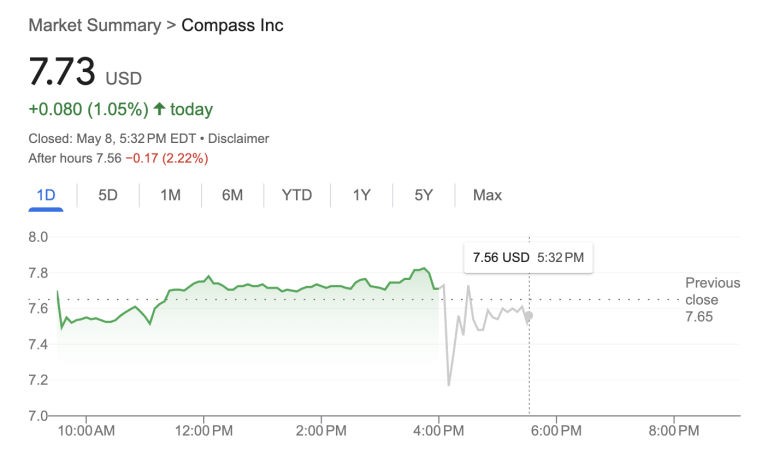Select the 1D time range tab
The image size is (768, 453).
click(45, 195)
